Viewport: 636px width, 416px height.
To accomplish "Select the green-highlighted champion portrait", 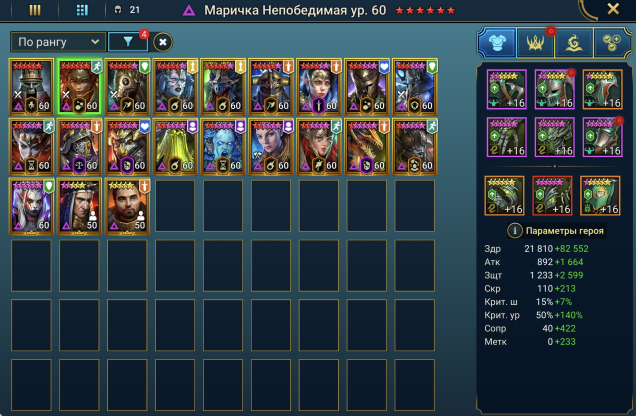I will (79, 87).
